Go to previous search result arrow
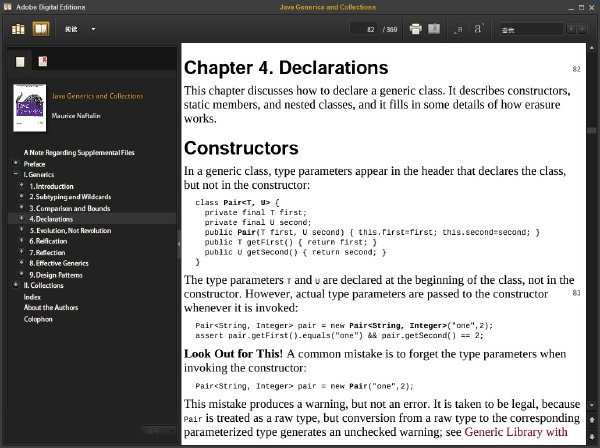The height and width of the screenshot is (448, 600). tap(571, 29)
